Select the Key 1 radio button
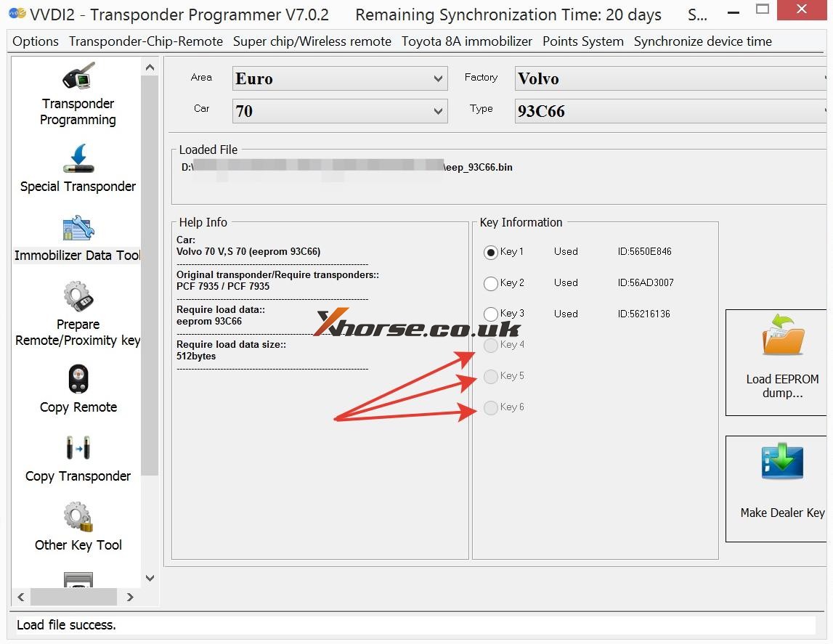 pos(491,252)
